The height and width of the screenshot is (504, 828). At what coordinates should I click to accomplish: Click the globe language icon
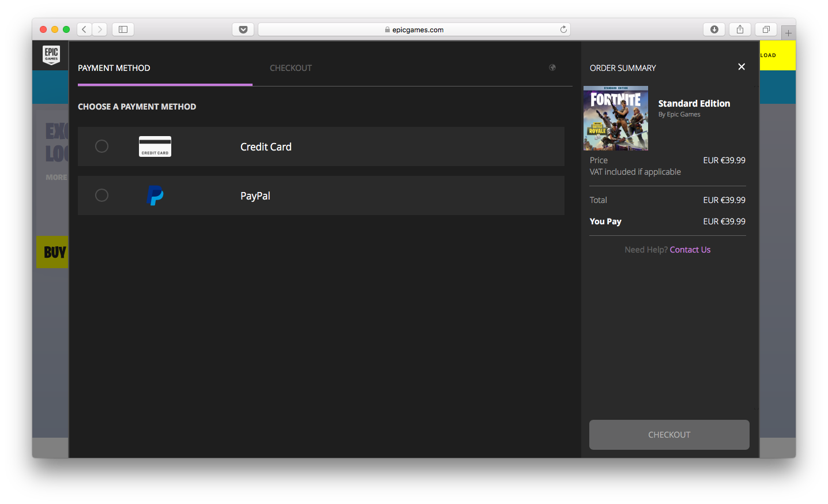pyautogui.click(x=552, y=67)
